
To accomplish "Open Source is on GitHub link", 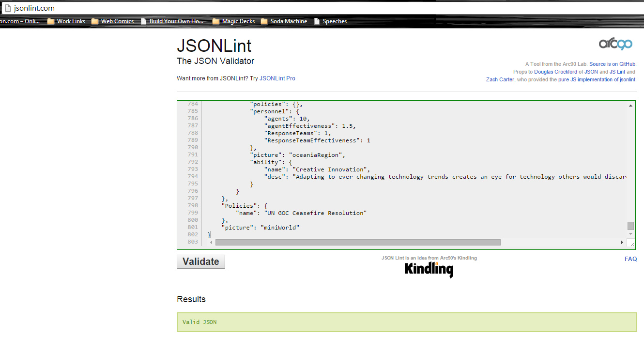I will pyautogui.click(x=613, y=64).
